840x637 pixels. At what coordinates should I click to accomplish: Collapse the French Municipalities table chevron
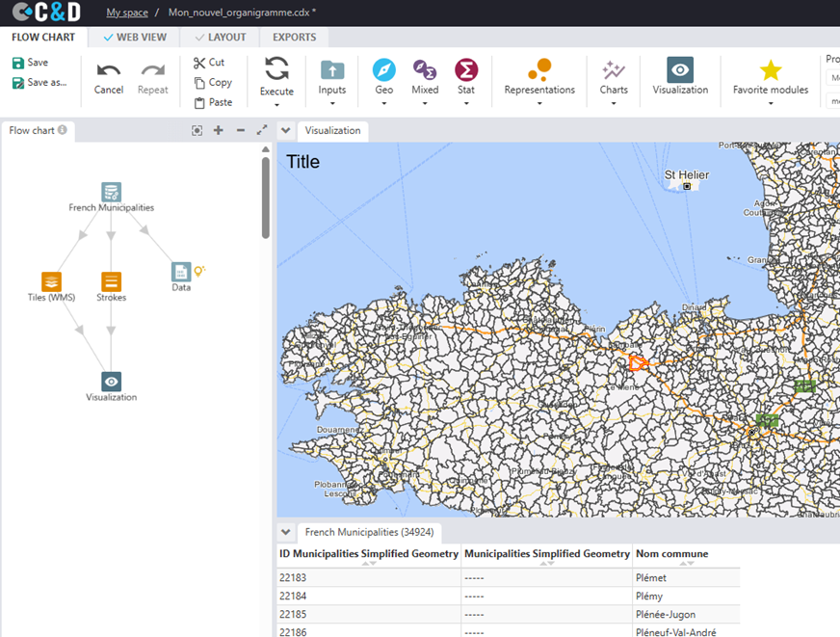click(x=286, y=532)
